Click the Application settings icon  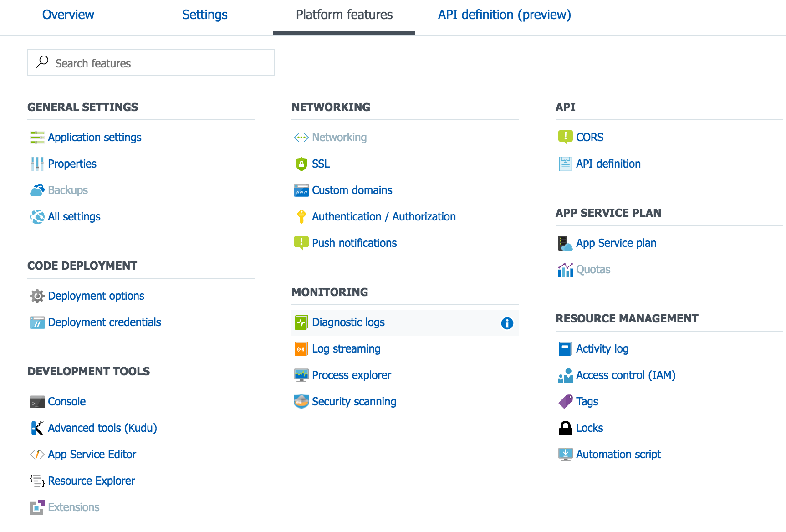37,138
